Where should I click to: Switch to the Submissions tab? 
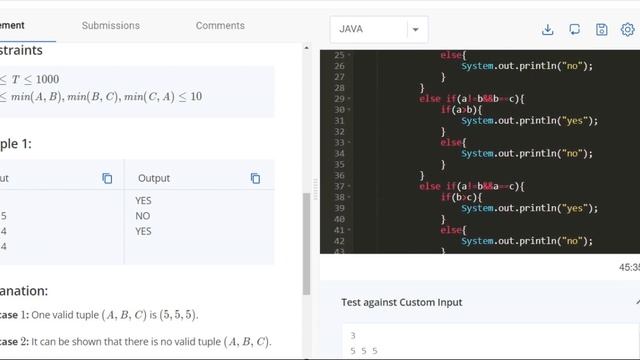point(111,25)
